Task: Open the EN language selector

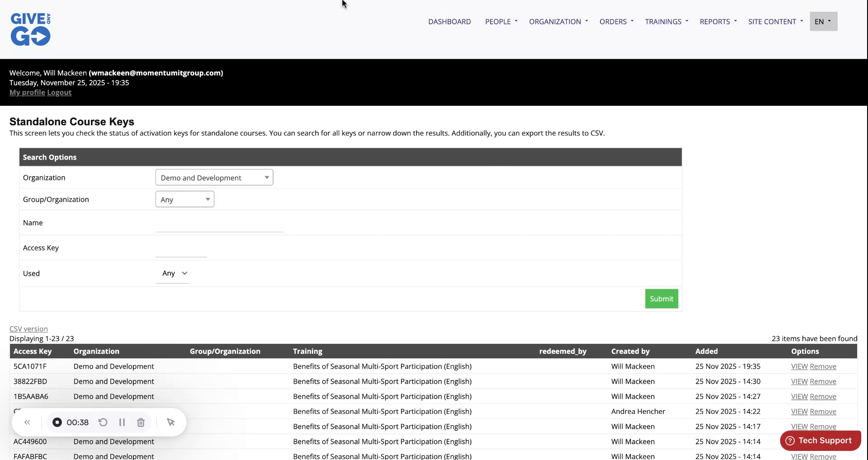Action: [822, 21]
